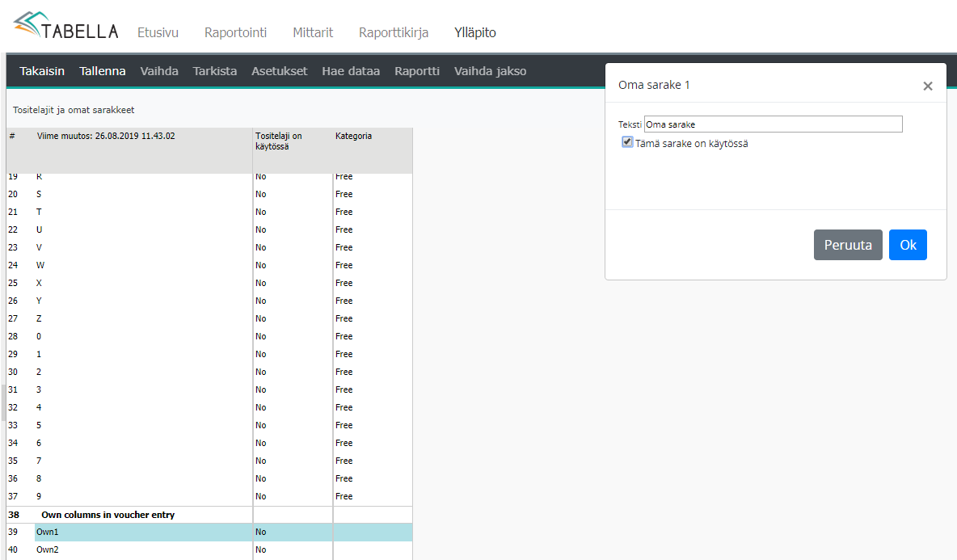Click Hae dataa in the toolbar

[351, 71]
